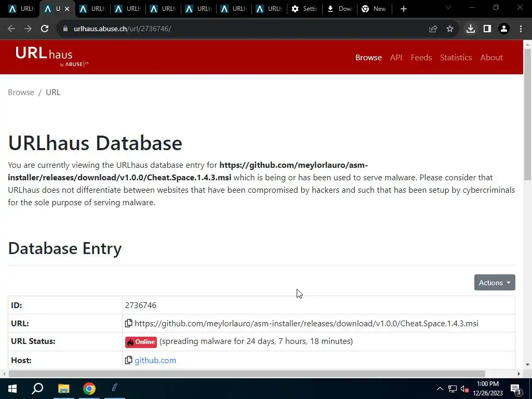Open the notification center icon
This screenshot has width=532, height=399.
(x=515, y=390)
